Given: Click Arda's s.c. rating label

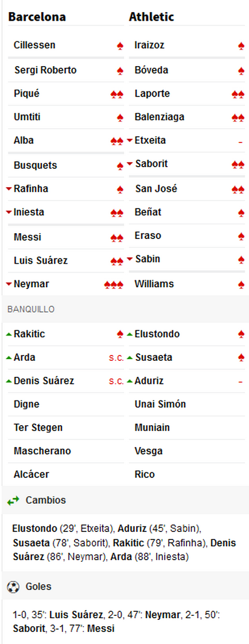Looking at the screenshot, I should pos(116,358).
